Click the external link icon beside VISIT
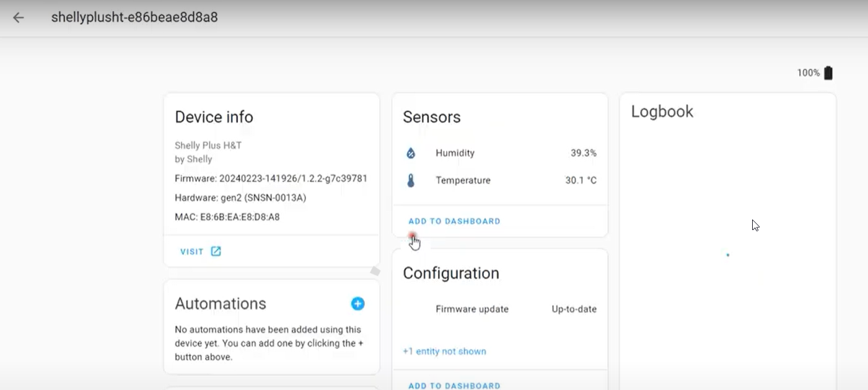Viewport: 868px width, 390px height. pos(216,251)
